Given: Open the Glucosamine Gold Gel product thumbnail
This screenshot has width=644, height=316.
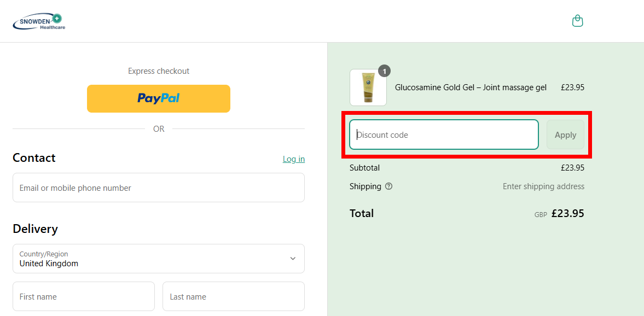Looking at the screenshot, I should 368,87.
